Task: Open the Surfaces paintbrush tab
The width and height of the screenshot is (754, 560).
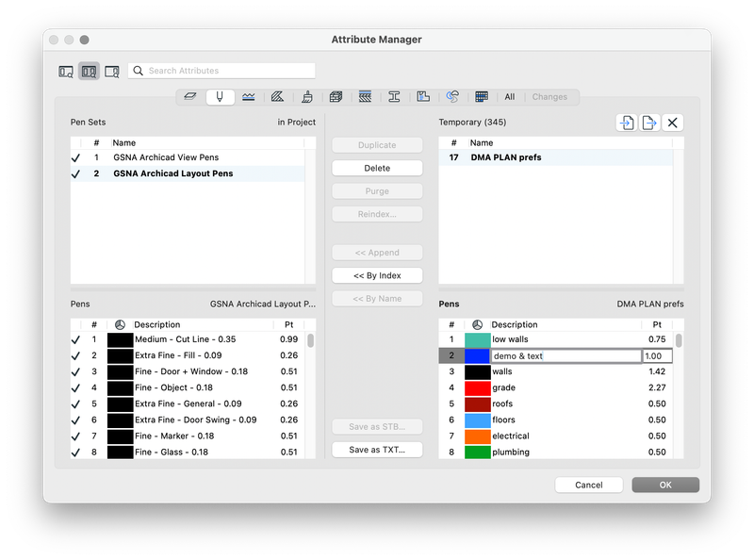Action: click(307, 97)
